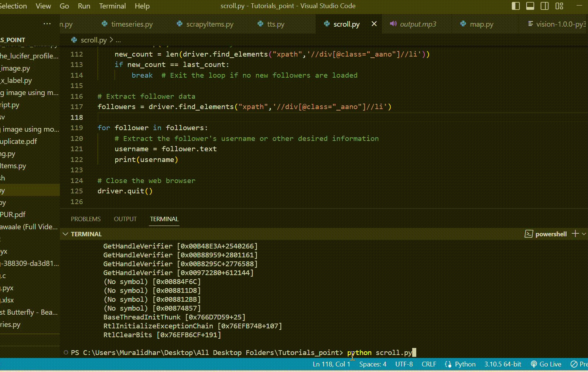This screenshot has width=588, height=372.
Task: Click the Python language mode indicator
Action: [x=465, y=364]
